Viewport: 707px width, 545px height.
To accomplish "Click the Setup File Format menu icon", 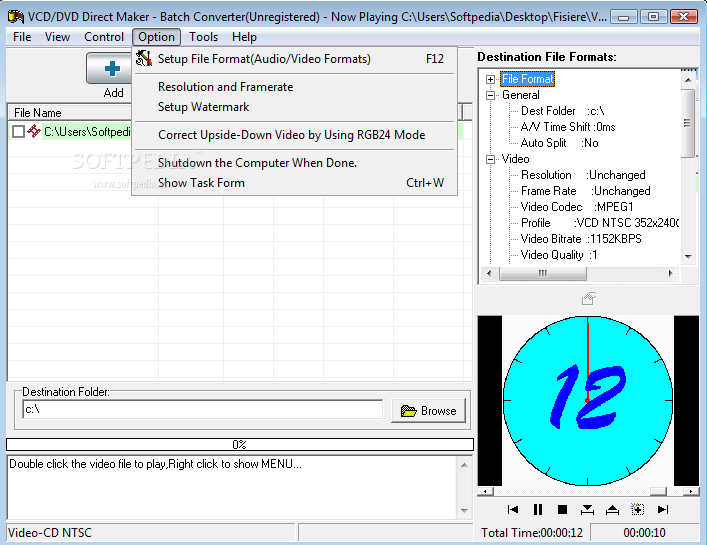I will click(144, 58).
